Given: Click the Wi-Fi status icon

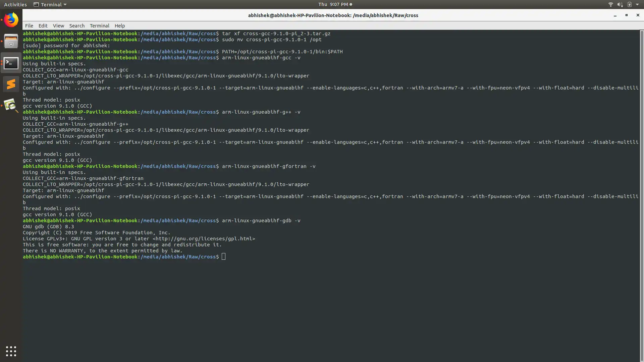Looking at the screenshot, I should tap(610, 4).
